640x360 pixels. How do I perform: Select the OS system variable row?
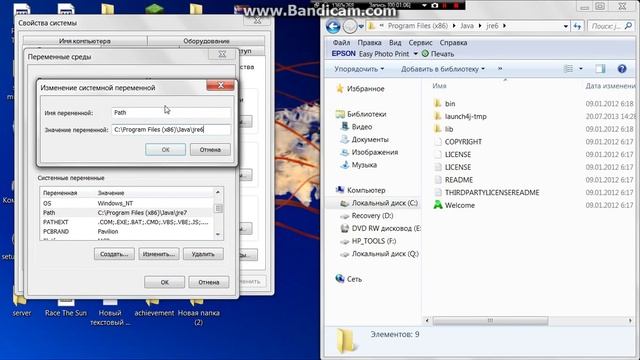coord(127,203)
